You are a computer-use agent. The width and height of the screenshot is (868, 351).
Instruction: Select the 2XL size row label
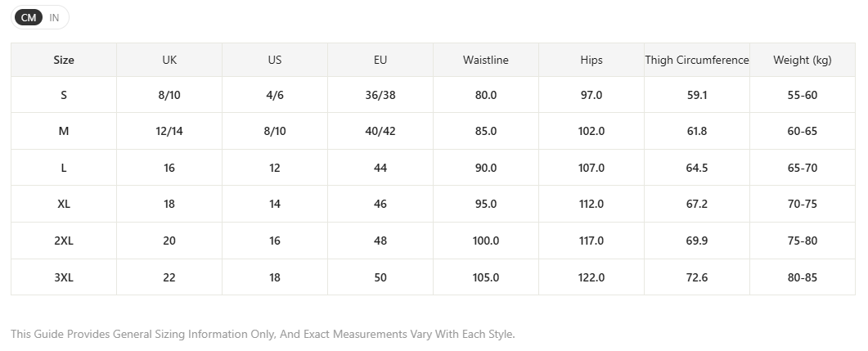(64, 241)
